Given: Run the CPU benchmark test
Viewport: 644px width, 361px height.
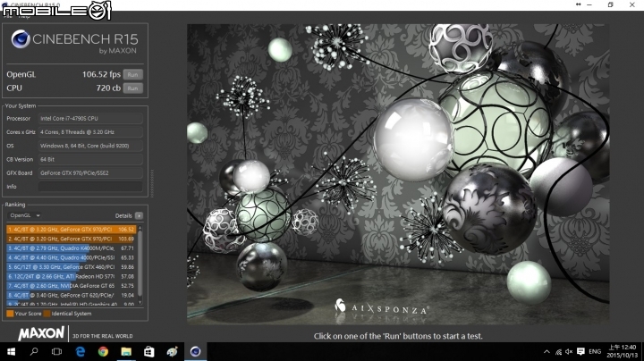Looking at the screenshot, I should [x=132, y=88].
